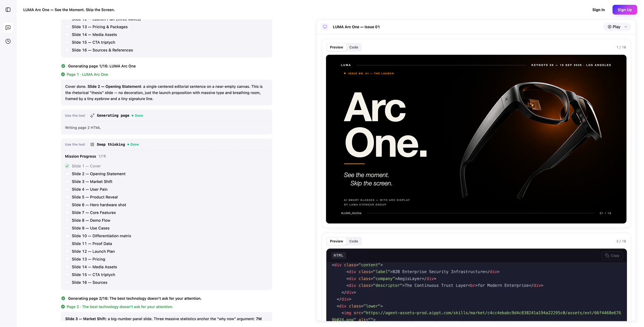Click Slide 10 — Differentiation matrix text

pos(101,236)
